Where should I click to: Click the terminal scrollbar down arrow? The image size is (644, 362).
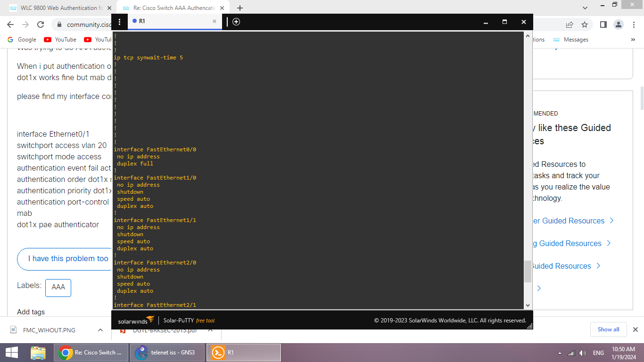point(528,305)
